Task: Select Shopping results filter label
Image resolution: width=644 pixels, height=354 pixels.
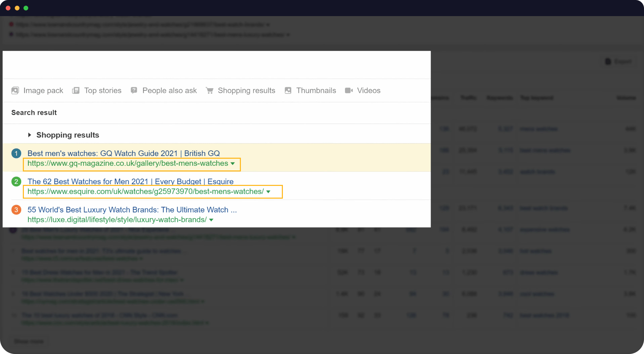Action: (x=247, y=91)
